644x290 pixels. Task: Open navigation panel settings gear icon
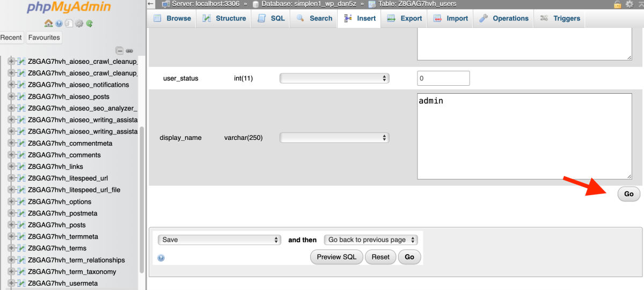tap(79, 24)
